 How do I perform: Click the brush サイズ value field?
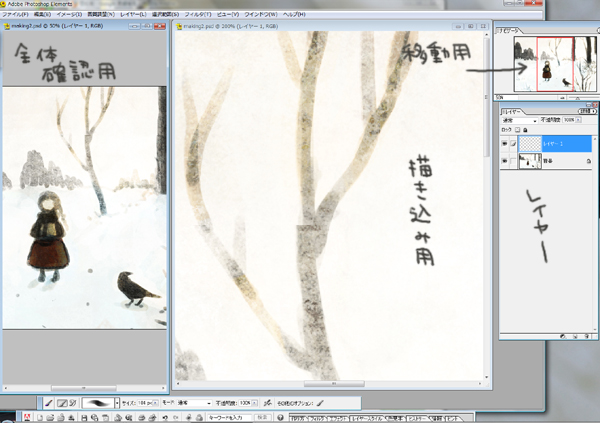coord(145,403)
